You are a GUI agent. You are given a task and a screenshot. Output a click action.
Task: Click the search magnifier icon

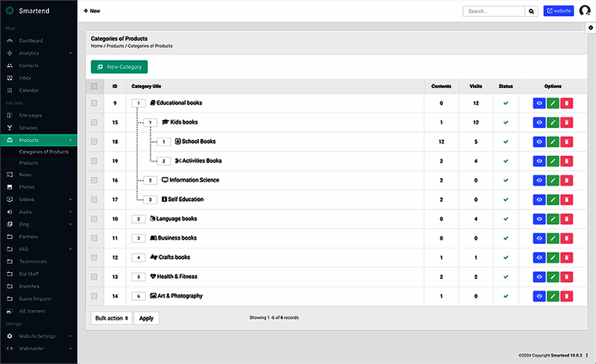531,12
